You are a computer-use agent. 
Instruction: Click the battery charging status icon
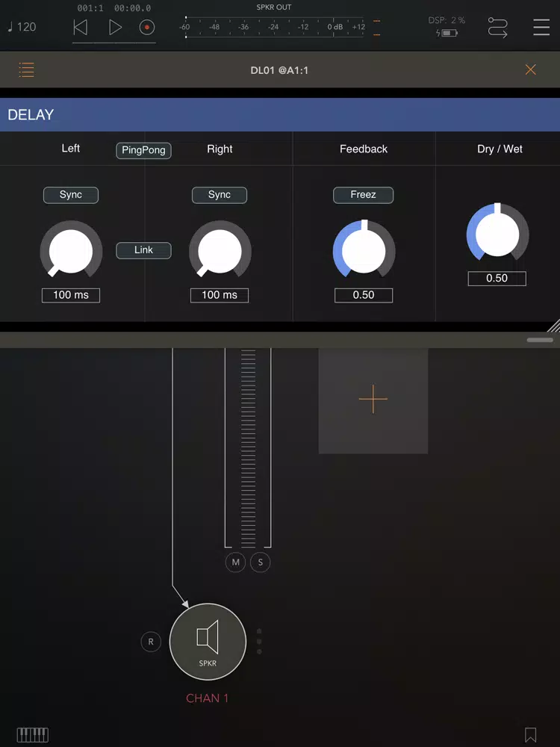(447, 33)
